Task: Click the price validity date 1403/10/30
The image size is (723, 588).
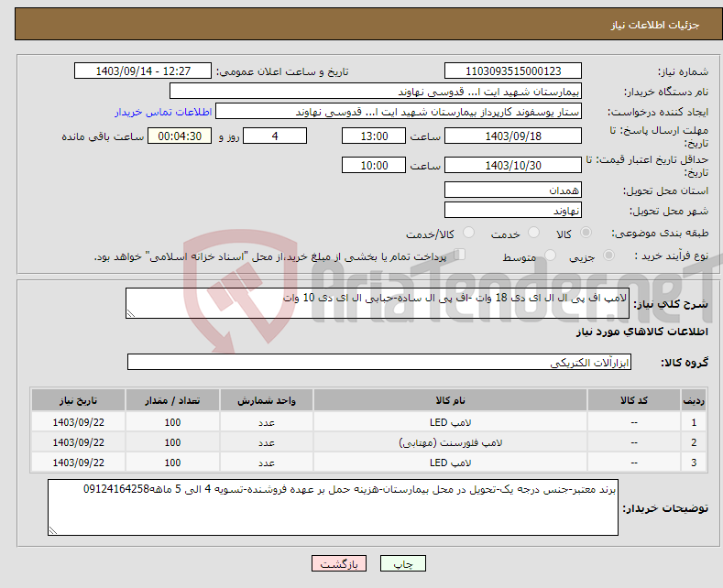Action: [513, 165]
